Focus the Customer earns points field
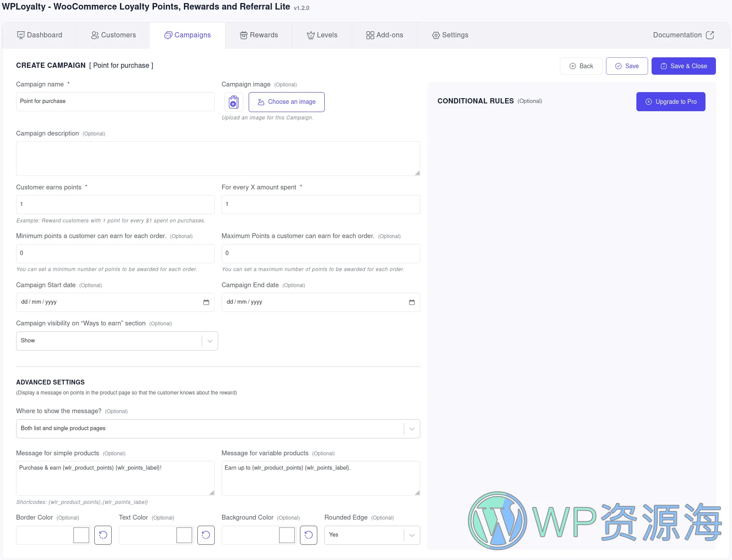The height and width of the screenshot is (560, 732). click(x=115, y=205)
